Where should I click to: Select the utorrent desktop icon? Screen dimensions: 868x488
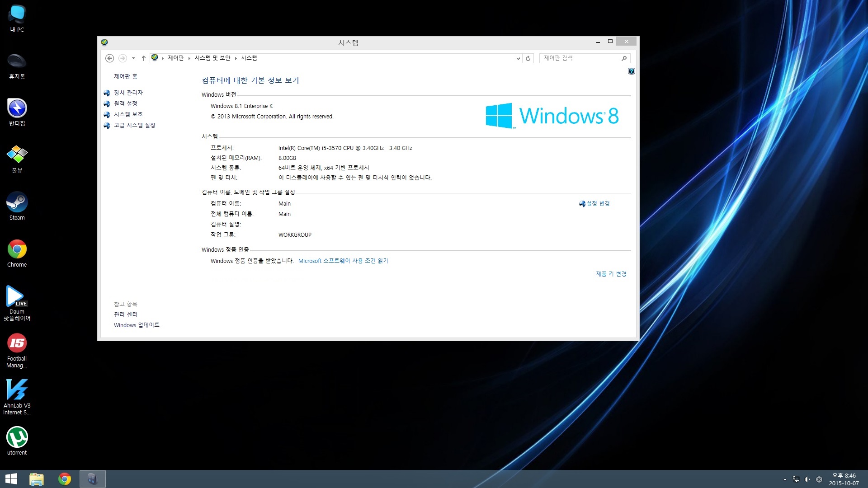(x=17, y=441)
